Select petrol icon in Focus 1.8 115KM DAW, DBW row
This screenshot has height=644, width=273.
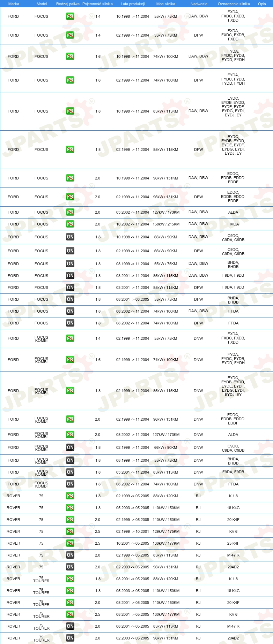click(x=70, y=111)
